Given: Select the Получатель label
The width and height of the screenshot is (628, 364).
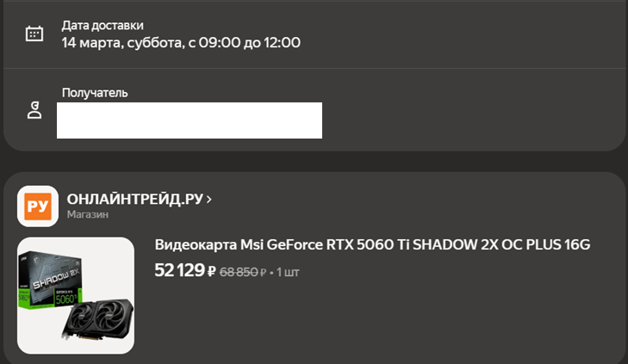Looking at the screenshot, I should point(95,93).
